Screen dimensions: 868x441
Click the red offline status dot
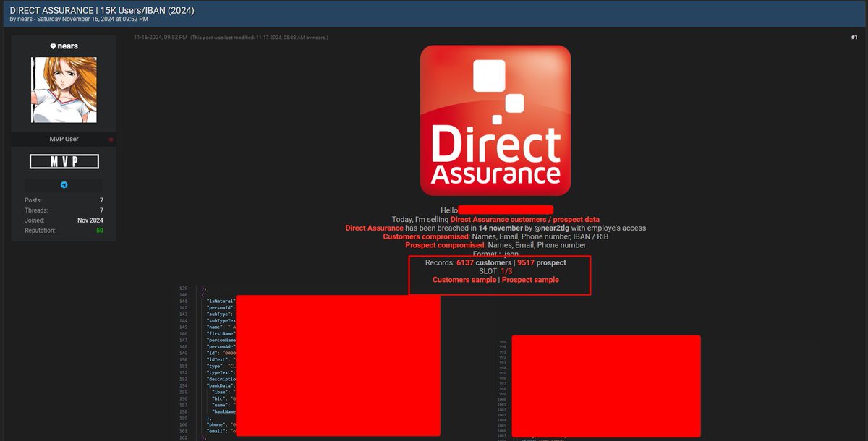[x=111, y=139]
